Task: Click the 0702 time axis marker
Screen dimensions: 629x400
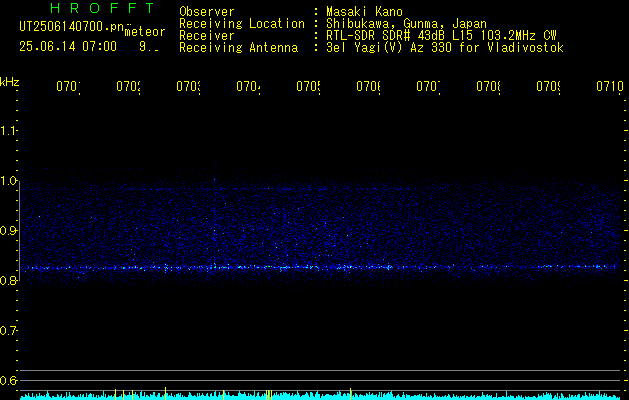Action: (128, 86)
